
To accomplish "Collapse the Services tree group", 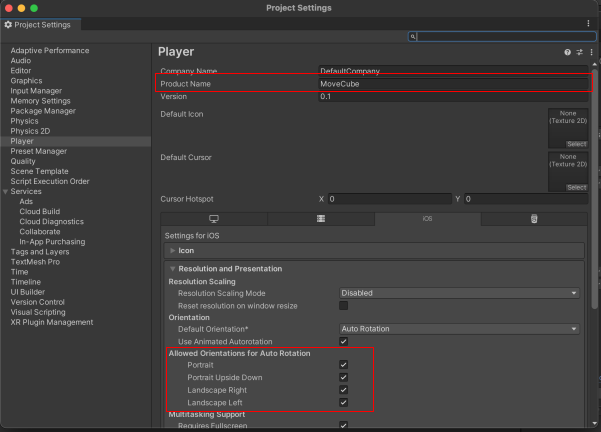I will click(x=5, y=191).
